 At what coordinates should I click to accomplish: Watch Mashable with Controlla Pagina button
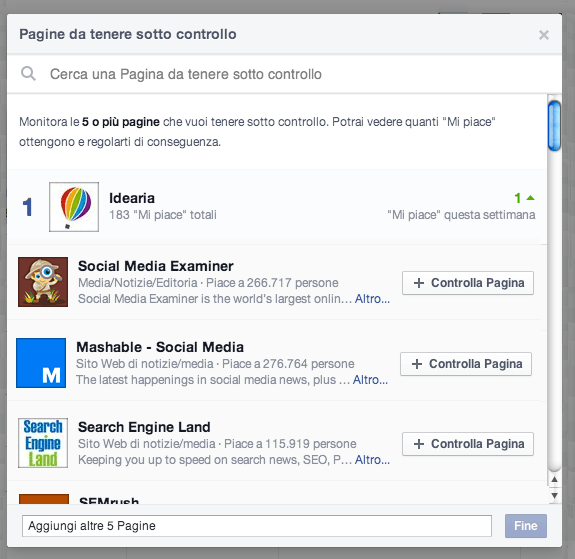(466, 364)
